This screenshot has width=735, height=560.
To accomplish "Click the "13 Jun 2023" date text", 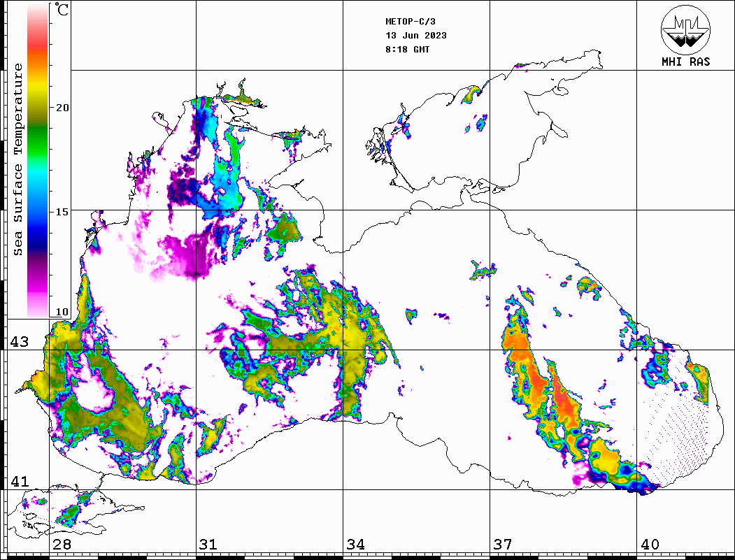I will [416, 36].
